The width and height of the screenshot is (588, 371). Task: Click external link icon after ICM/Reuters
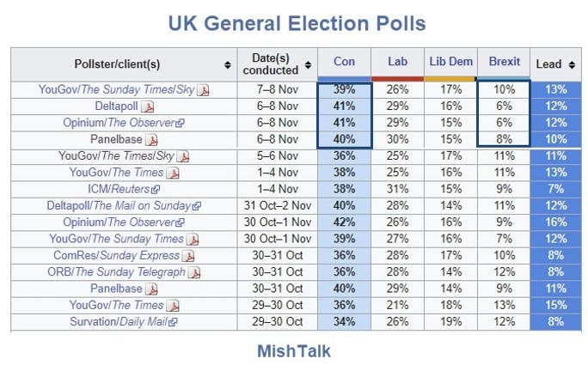156,189
